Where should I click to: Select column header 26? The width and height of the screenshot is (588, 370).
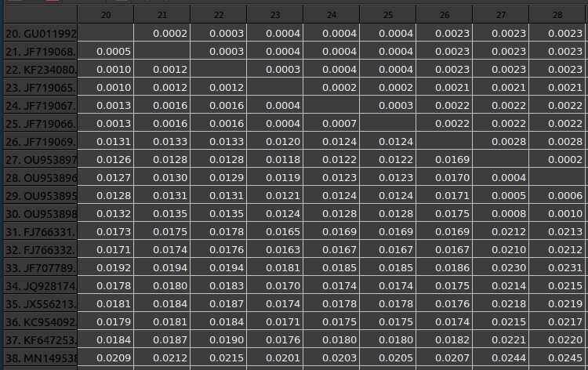445,15
